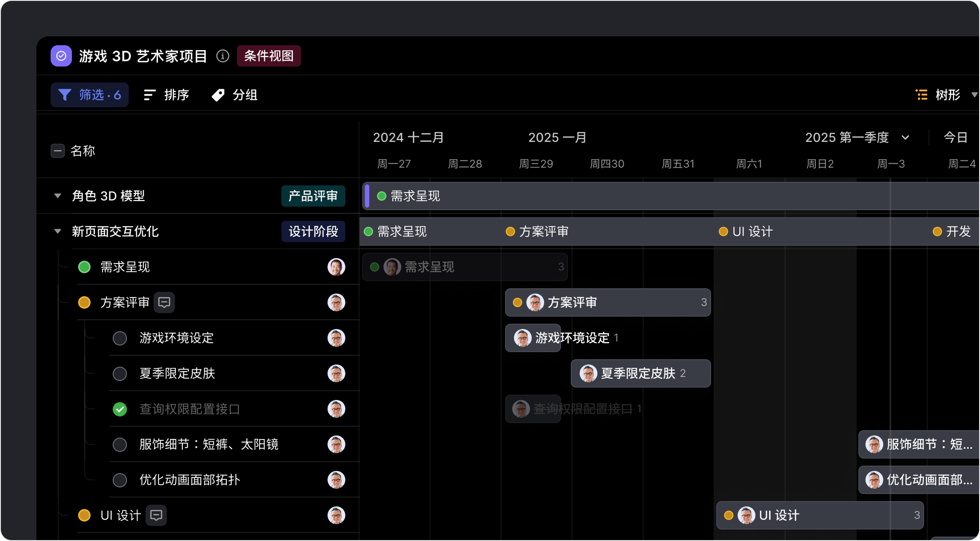980x541 pixels.
Task: Collapse the 新页面交互优化 group
Action: click(58, 231)
